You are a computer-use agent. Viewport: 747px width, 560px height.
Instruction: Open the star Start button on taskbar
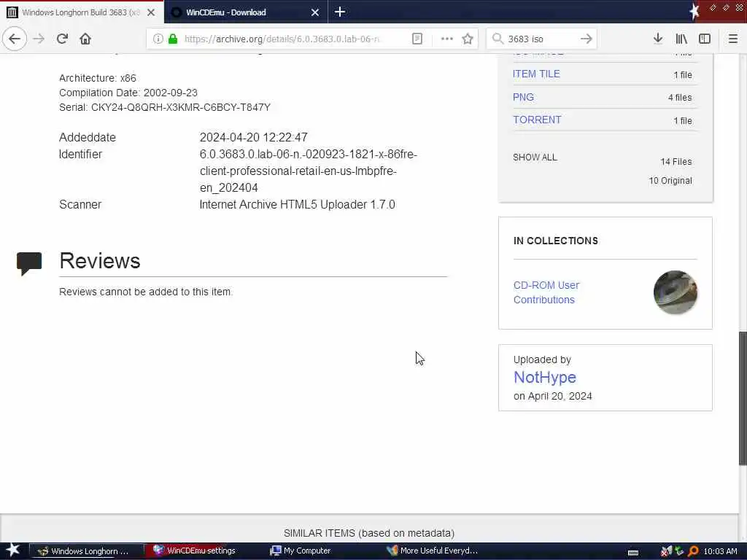coord(12,551)
